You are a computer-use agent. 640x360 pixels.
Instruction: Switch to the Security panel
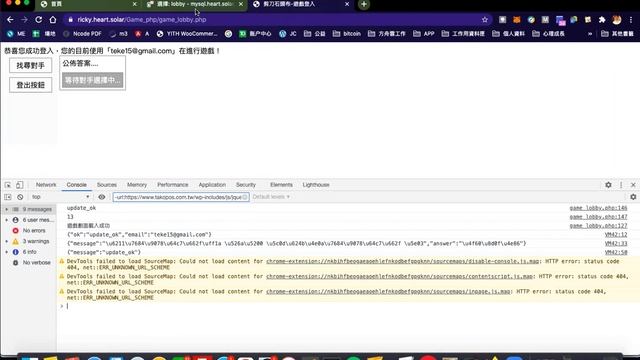[x=246, y=185]
